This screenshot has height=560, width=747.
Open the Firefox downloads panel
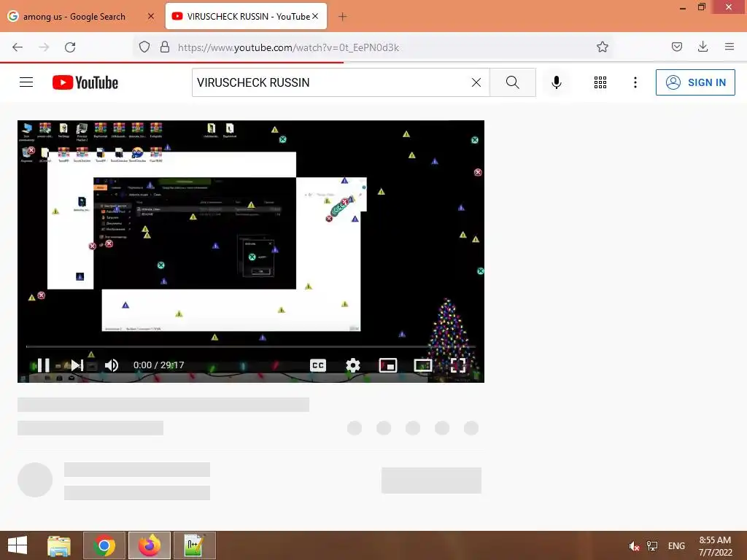(x=703, y=47)
